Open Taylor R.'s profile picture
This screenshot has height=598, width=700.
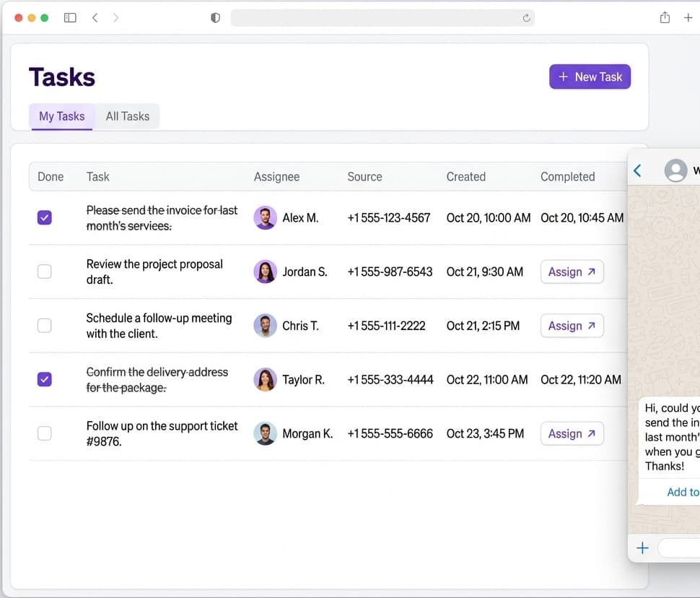(x=265, y=379)
